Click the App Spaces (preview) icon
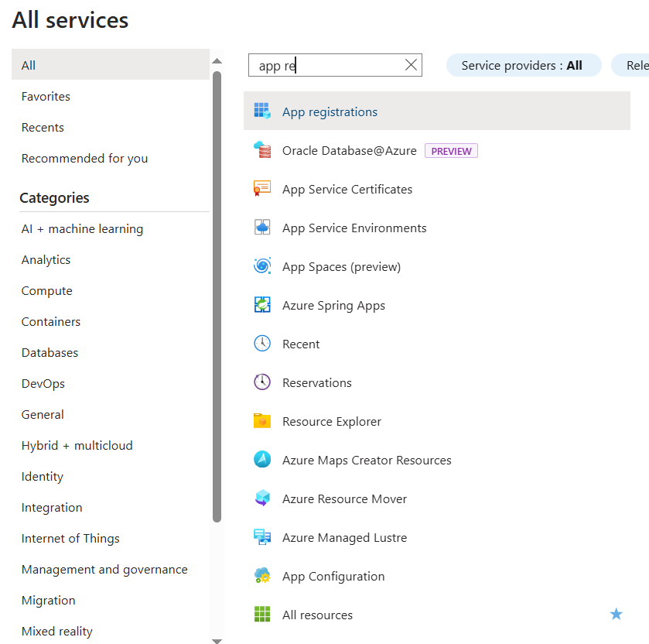Image resolution: width=649 pixels, height=644 pixels. click(x=262, y=266)
